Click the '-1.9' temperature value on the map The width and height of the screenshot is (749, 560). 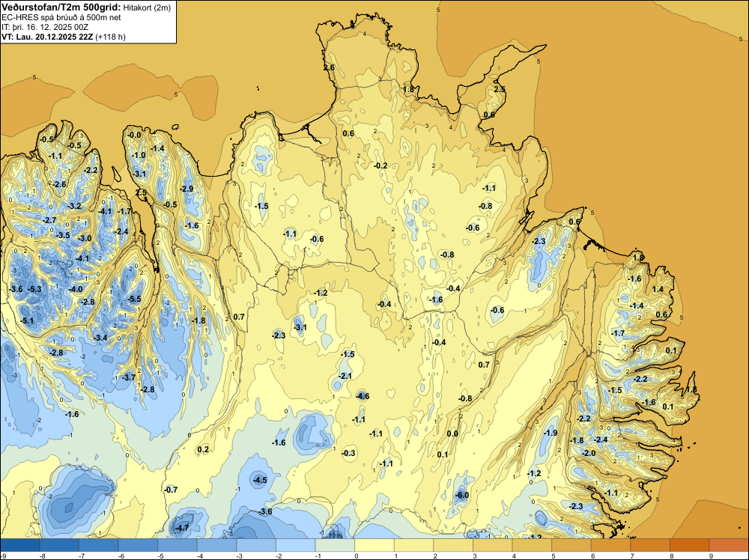[x=551, y=433]
